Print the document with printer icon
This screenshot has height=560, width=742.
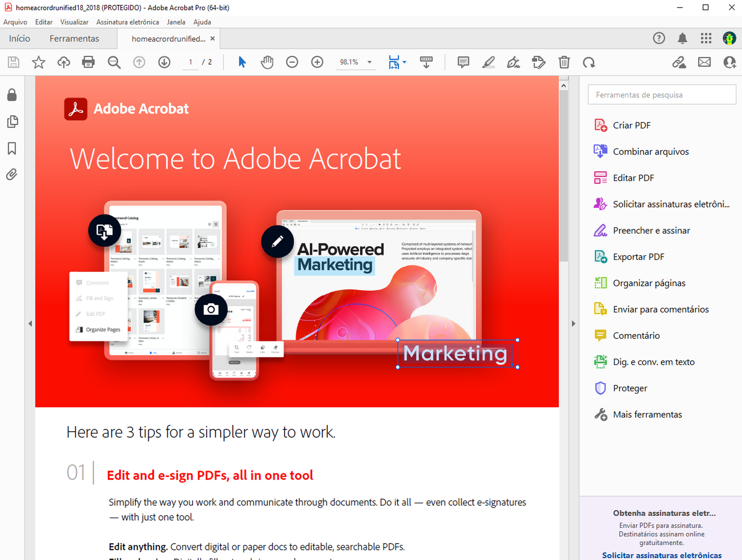point(88,63)
